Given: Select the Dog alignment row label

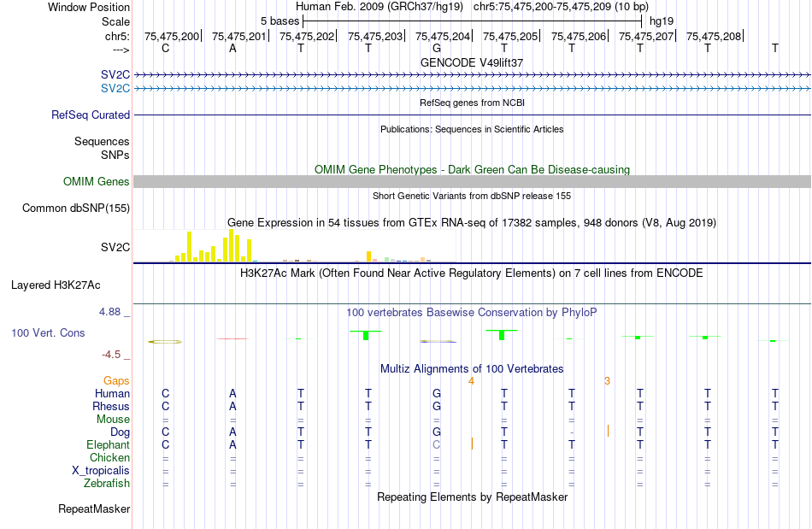Looking at the screenshot, I should click(120, 432).
